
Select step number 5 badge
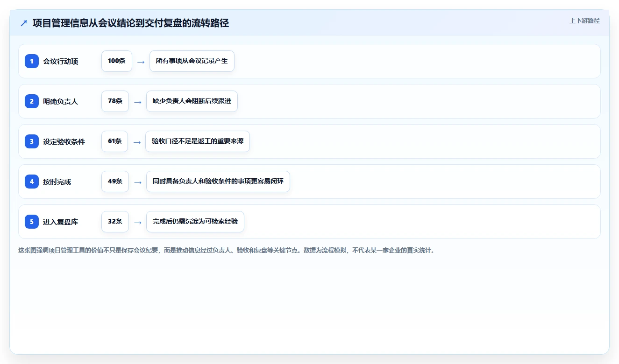pos(32,222)
